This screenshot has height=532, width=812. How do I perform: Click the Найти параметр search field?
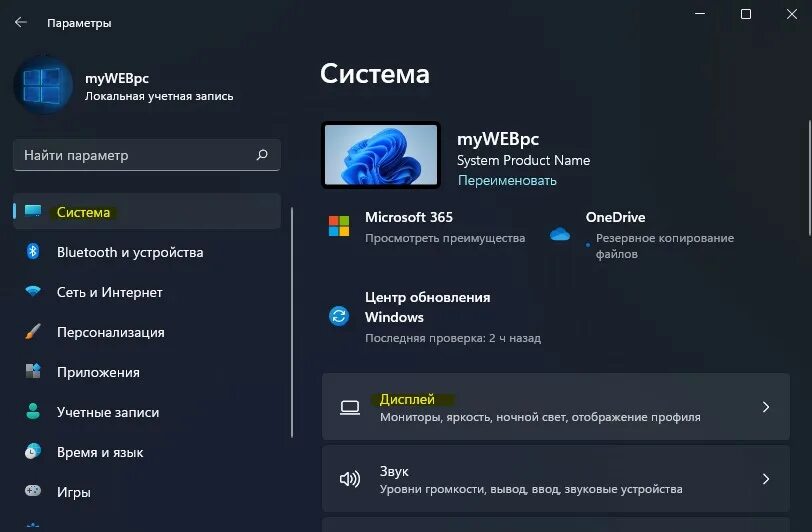tap(147, 155)
